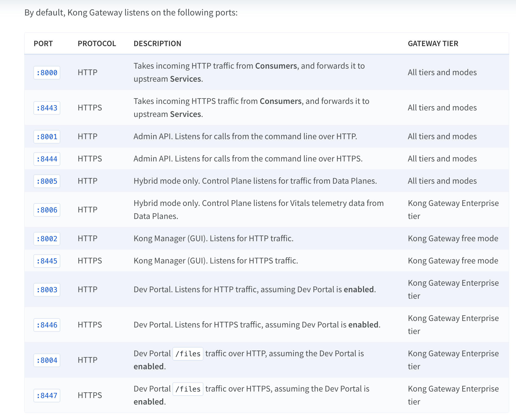Click 'Kong Gateway free mode' in the 8445 row
Viewport: 516px width, 420px height.
453,261
